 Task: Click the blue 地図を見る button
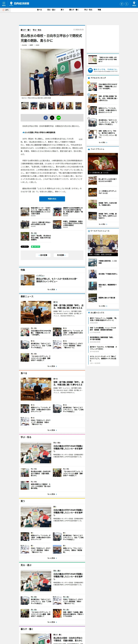(x=52, y=199)
